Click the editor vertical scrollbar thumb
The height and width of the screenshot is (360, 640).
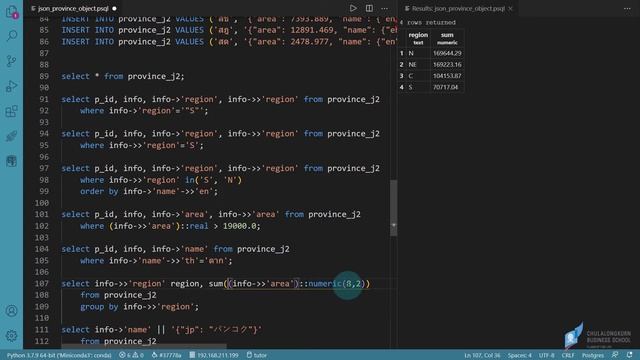393,207
